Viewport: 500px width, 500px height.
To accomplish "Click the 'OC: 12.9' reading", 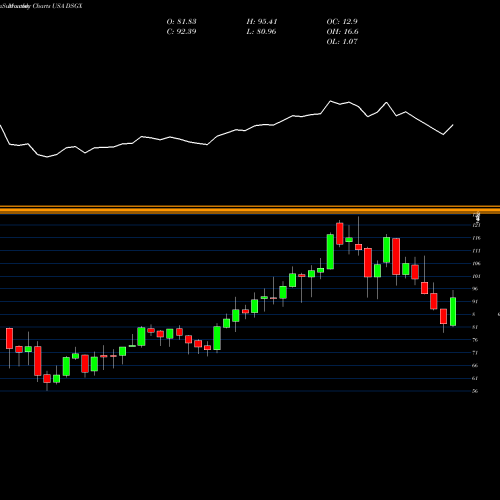I will coord(342,22).
